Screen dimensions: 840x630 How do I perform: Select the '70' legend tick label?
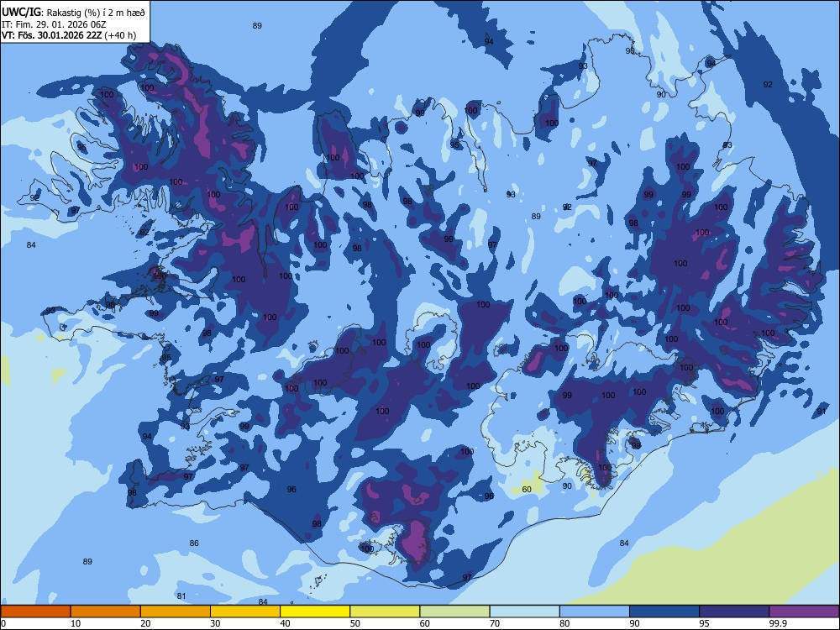click(x=495, y=623)
